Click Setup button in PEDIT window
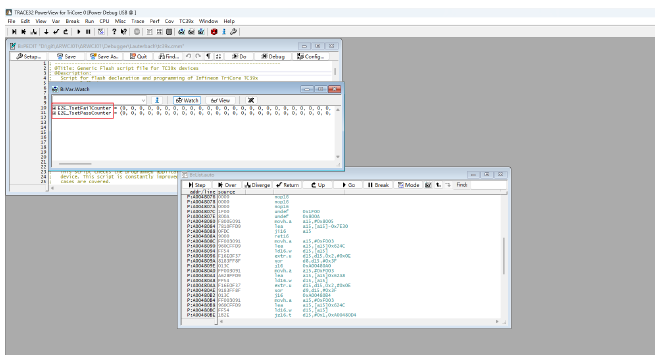The width and height of the screenshot is (660, 360). tap(29, 56)
